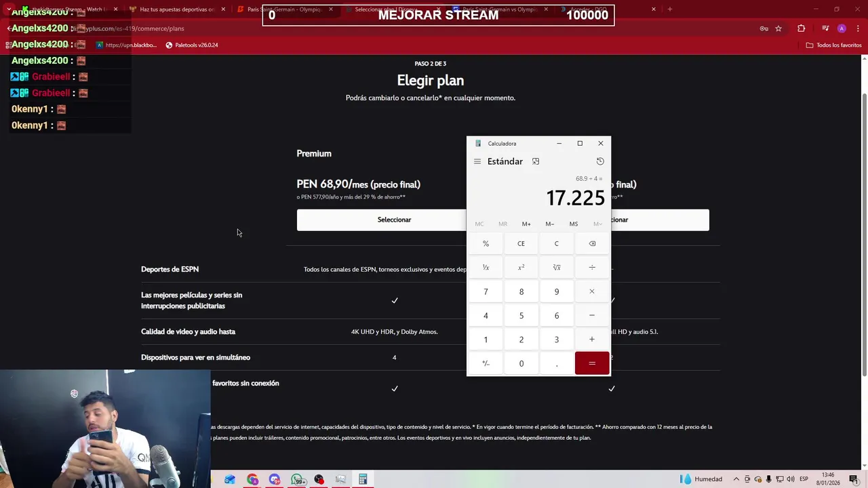Open the Calculator history panel
Image resolution: width=868 pixels, height=488 pixels.
tap(600, 161)
